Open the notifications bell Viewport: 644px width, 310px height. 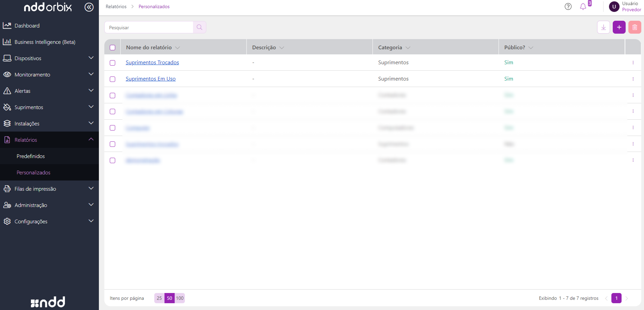click(x=583, y=6)
